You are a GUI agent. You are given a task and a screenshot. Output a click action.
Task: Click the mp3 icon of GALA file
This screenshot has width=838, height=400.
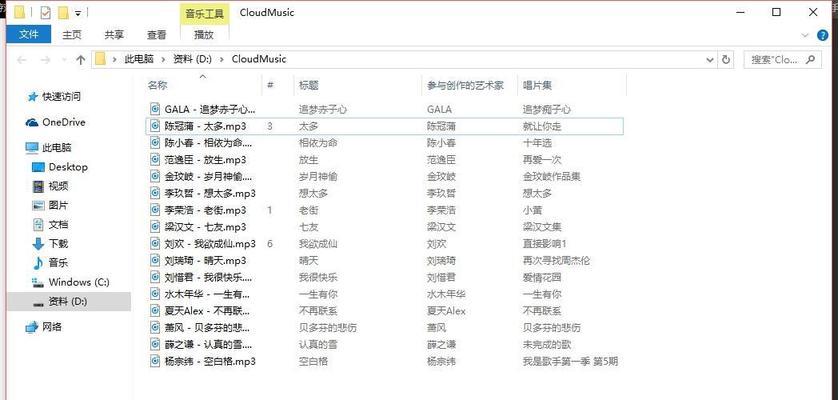click(154, 109)
